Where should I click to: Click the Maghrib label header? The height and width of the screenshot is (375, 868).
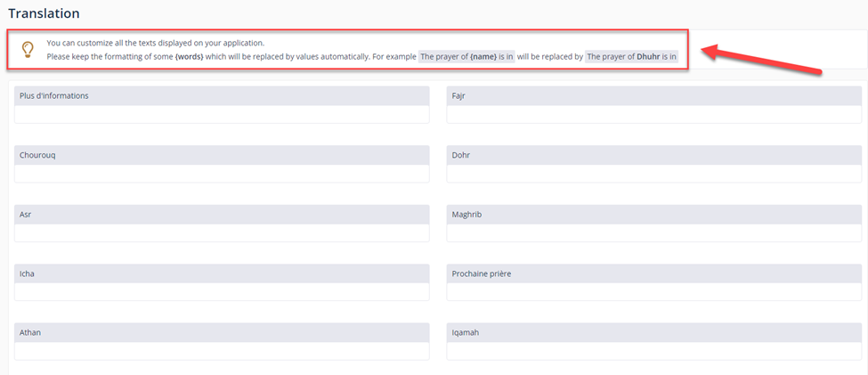654,214
